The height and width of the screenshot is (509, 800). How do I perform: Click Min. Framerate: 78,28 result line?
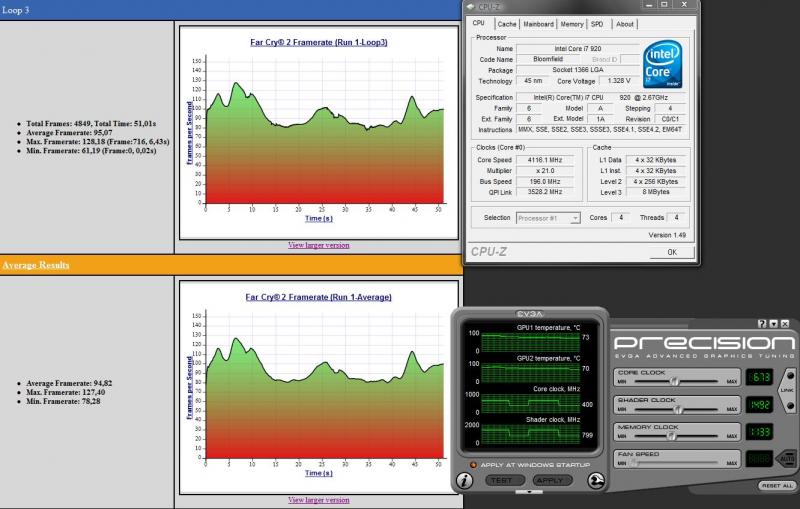click(x=63, y=401)
